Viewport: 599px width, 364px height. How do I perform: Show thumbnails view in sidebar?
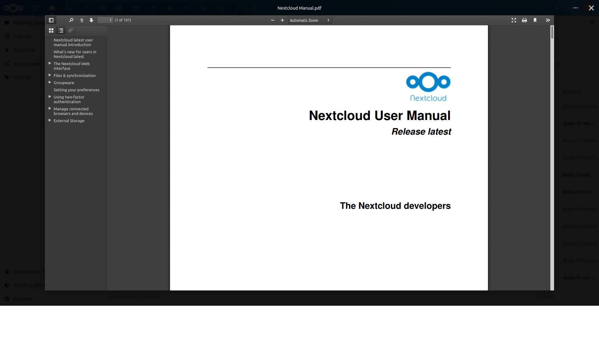pyautogui.click(x=51, y=31)
